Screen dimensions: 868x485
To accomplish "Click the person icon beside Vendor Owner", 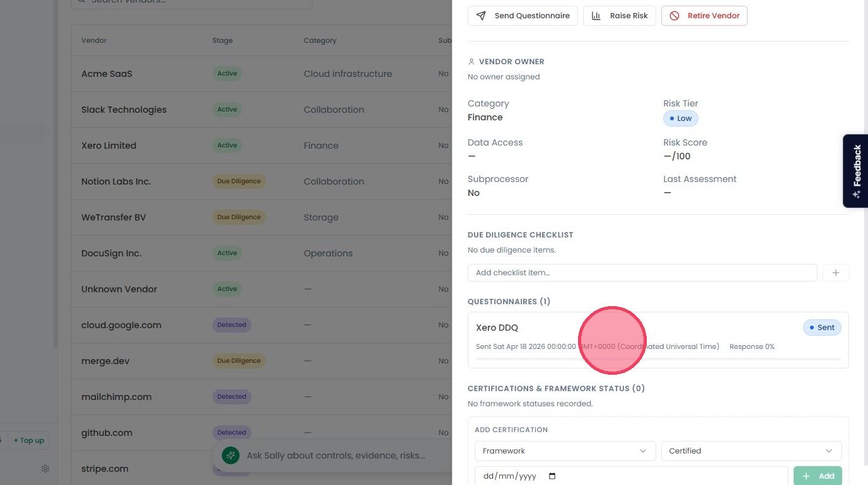I will coord(471,62).
